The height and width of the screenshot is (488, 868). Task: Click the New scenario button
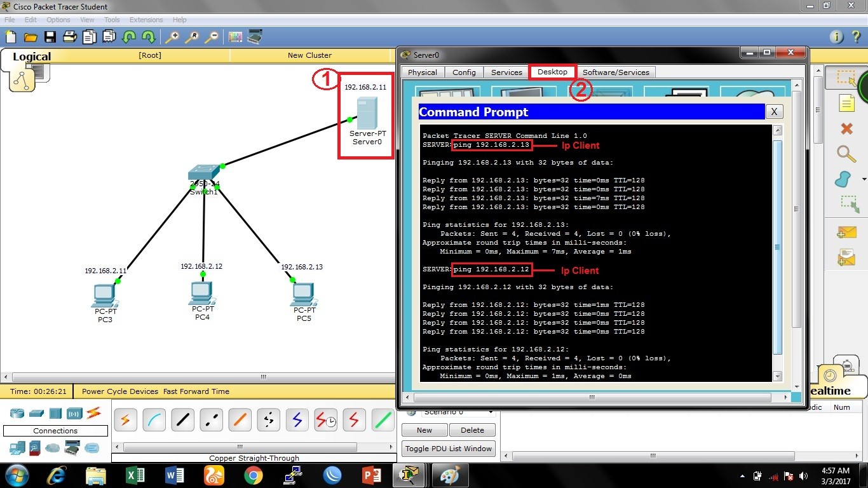pos(424,430)
